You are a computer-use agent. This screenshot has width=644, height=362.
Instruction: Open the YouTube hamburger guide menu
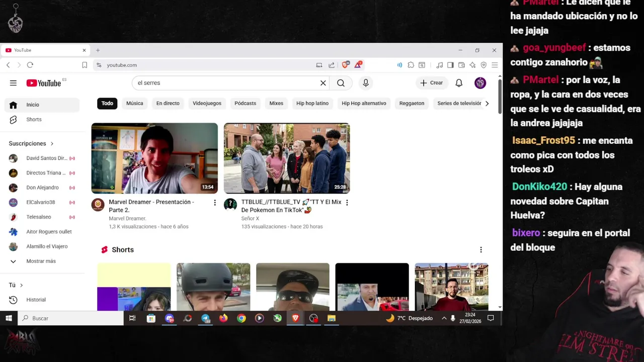point(13,83)
